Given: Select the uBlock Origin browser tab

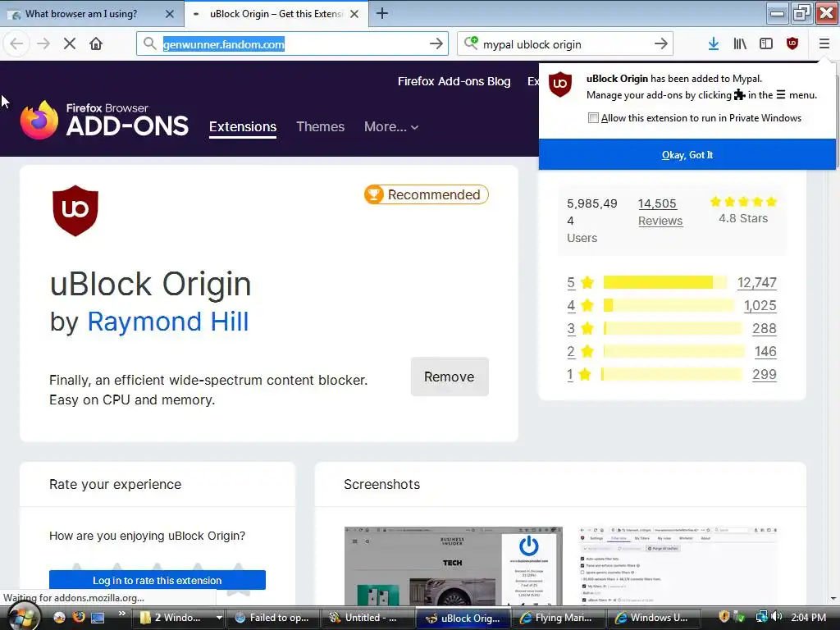Looking at the screenshot, I should [276, 14].
